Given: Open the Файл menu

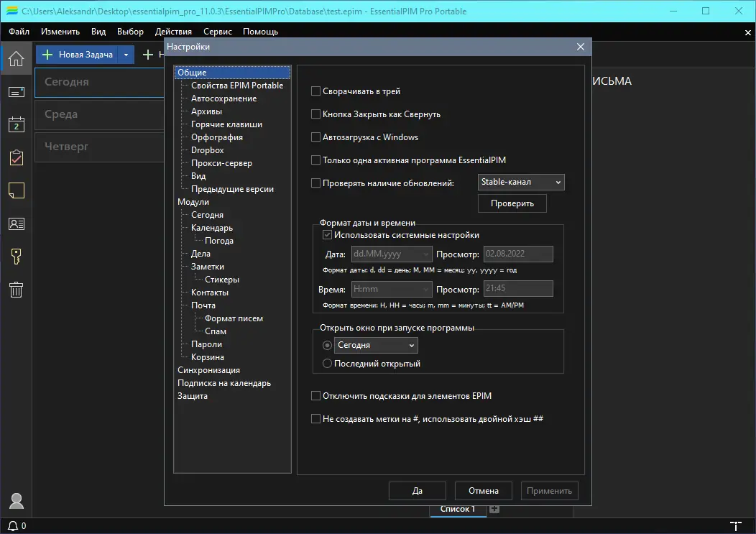Looking at the screenshot, I should click(19, 32).
